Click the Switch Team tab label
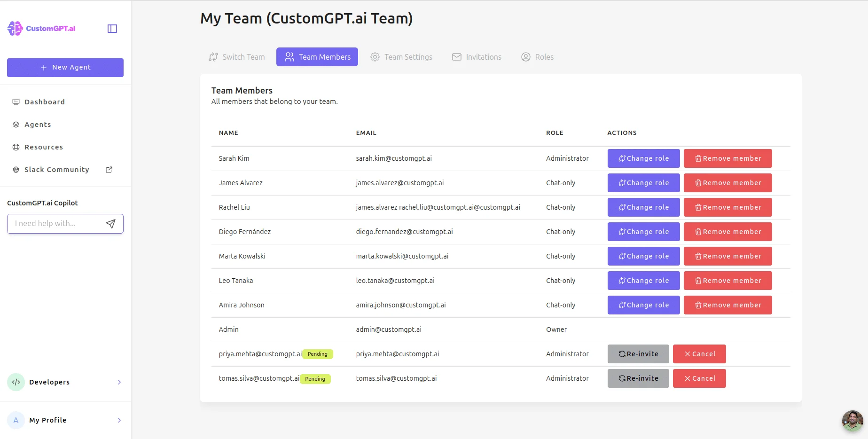Image resolution: width=868 pixels, height=439 pixels. click(x=243, y=57)
